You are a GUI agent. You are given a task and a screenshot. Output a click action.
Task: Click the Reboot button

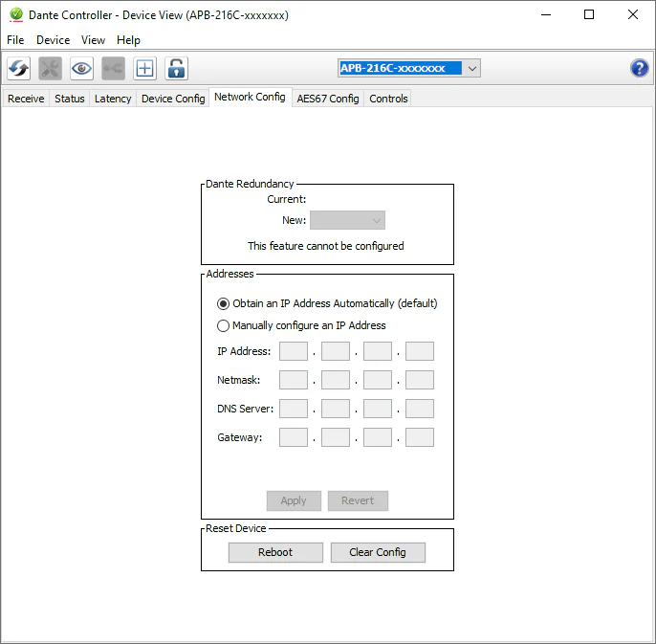point(275,552)
